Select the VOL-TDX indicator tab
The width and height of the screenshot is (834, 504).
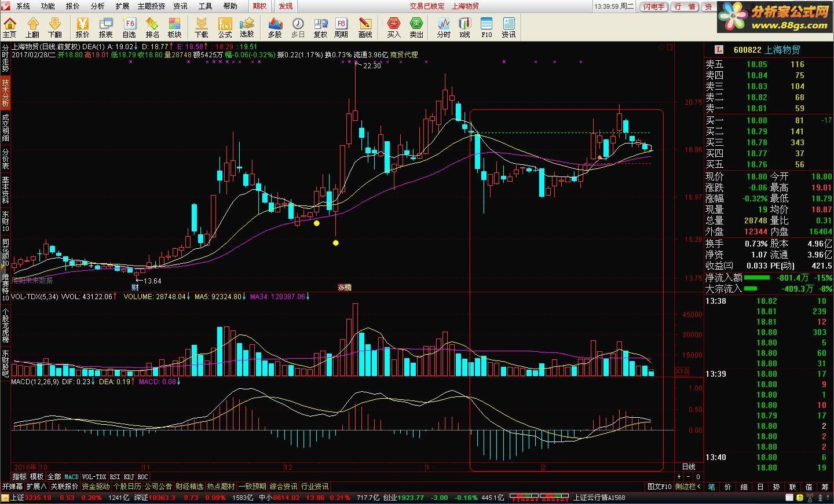(x=94, y=477)
